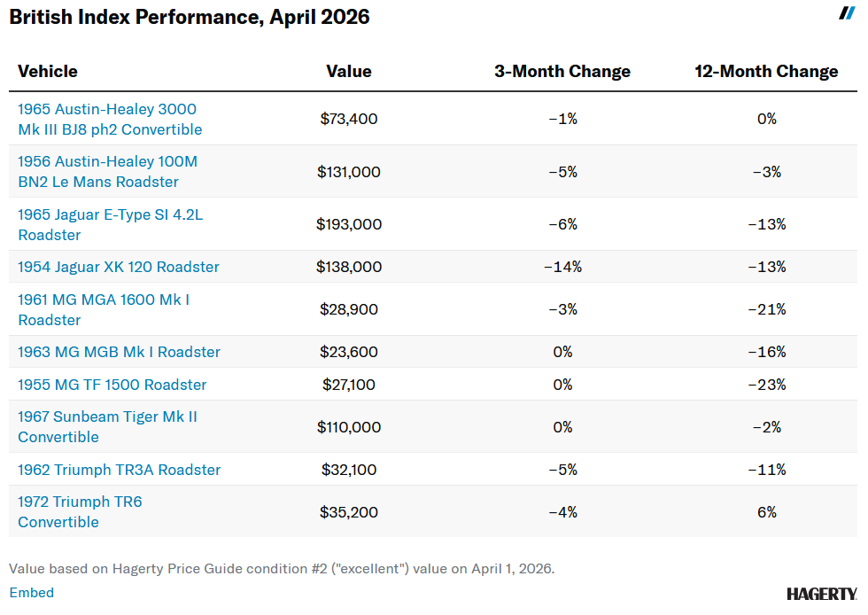Click the Embed link below the table
Viewport: 868px width, 615px height.
point(31,593)
